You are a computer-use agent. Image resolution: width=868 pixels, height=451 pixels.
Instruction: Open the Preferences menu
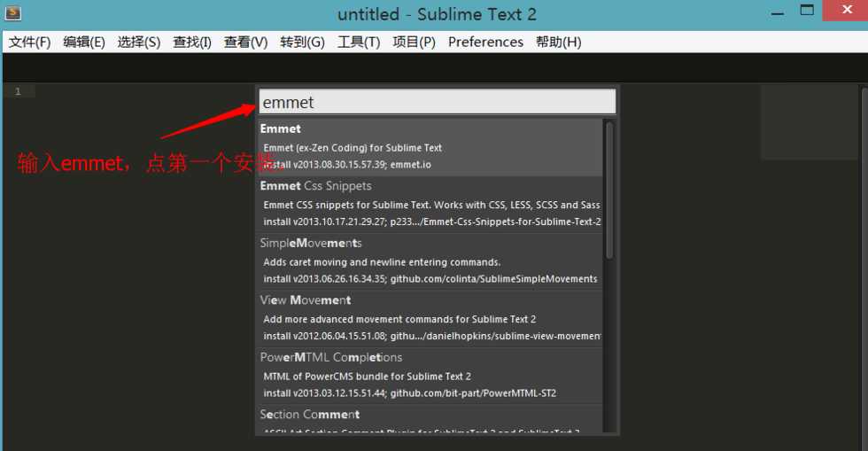point(485,43)
